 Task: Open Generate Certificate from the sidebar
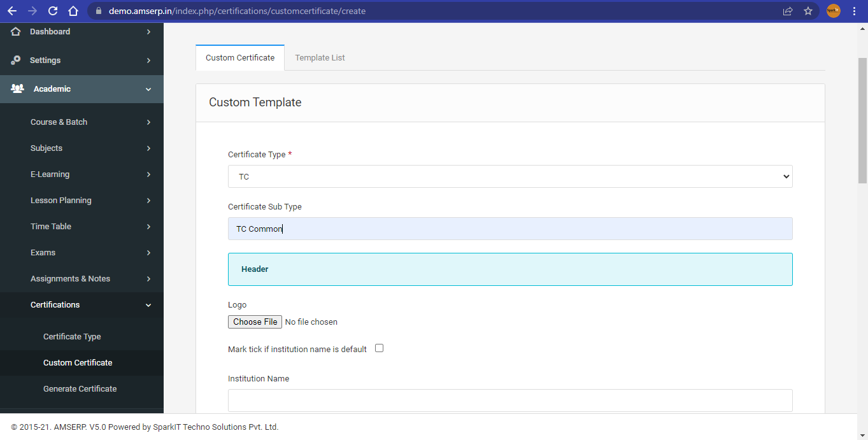pos(80,388)
